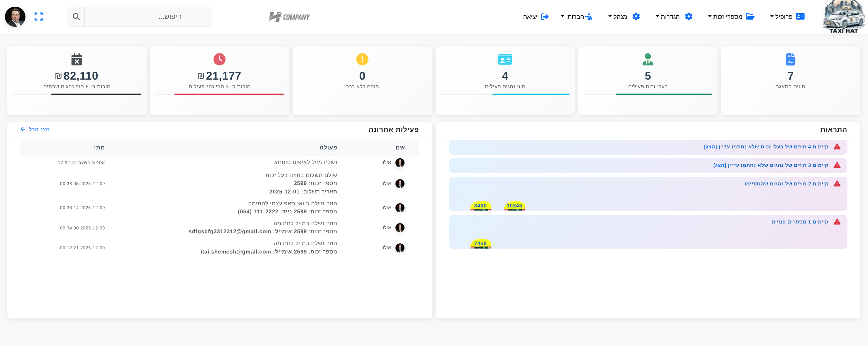Click the TAXI HAT logo
Image resolution: width=868 pixels, height=345 pixels.
point(844,17)
